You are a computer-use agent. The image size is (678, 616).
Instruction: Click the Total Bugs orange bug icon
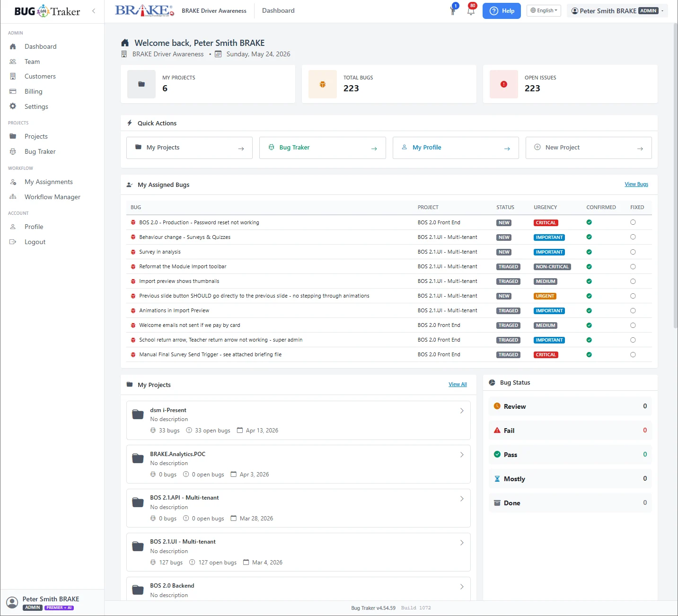pos(323,84)
